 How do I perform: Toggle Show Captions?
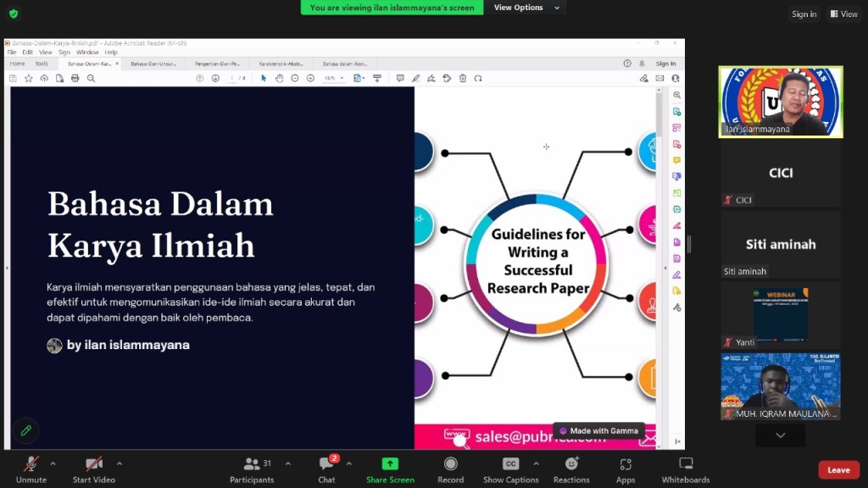pyautogui.click(x=510, y=469)
